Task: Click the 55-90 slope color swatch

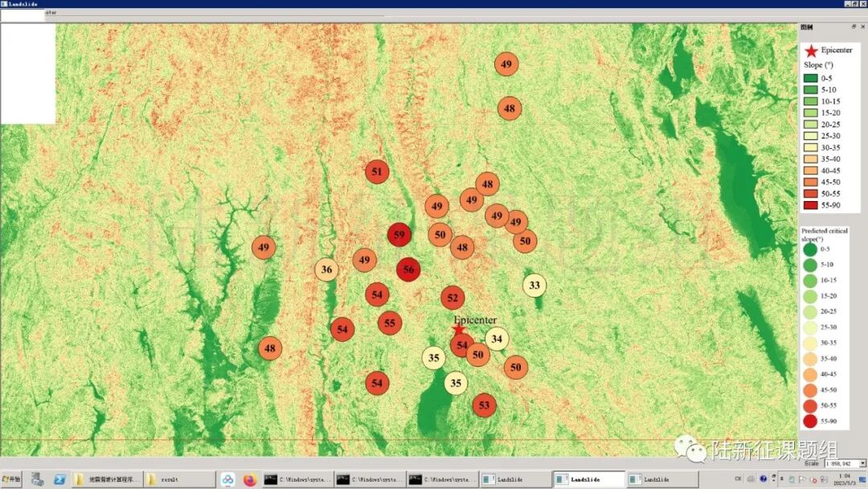Action: point(811,205)
